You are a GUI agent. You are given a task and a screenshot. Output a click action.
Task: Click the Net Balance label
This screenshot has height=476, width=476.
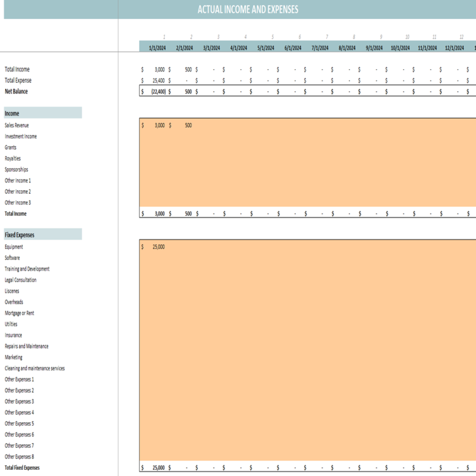point(14,91)
